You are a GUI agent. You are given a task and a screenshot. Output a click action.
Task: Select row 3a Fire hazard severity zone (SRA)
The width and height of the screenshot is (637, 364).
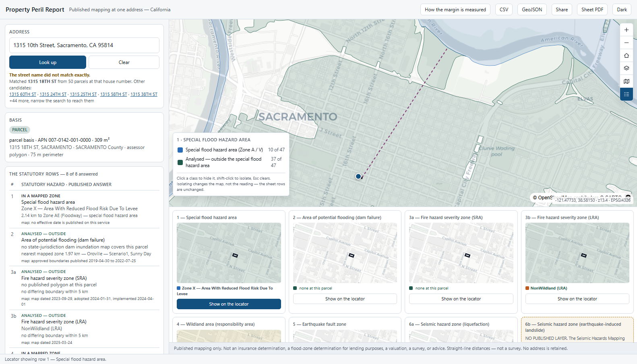[84, 287]
